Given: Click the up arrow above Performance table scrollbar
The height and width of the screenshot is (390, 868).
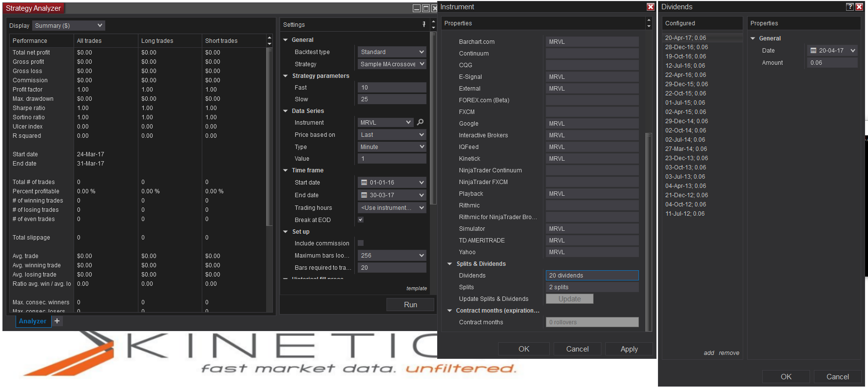Looking at the screenshot, I should 270,37.
